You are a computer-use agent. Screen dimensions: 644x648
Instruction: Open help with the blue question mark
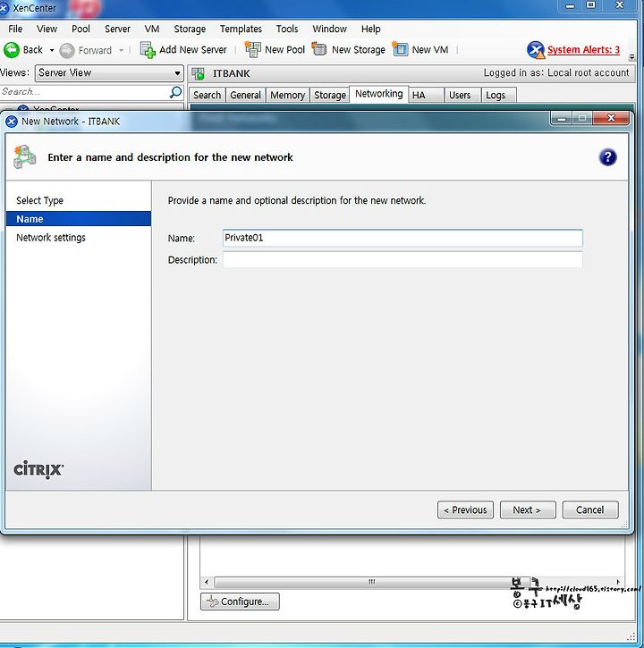coord(607,157)
